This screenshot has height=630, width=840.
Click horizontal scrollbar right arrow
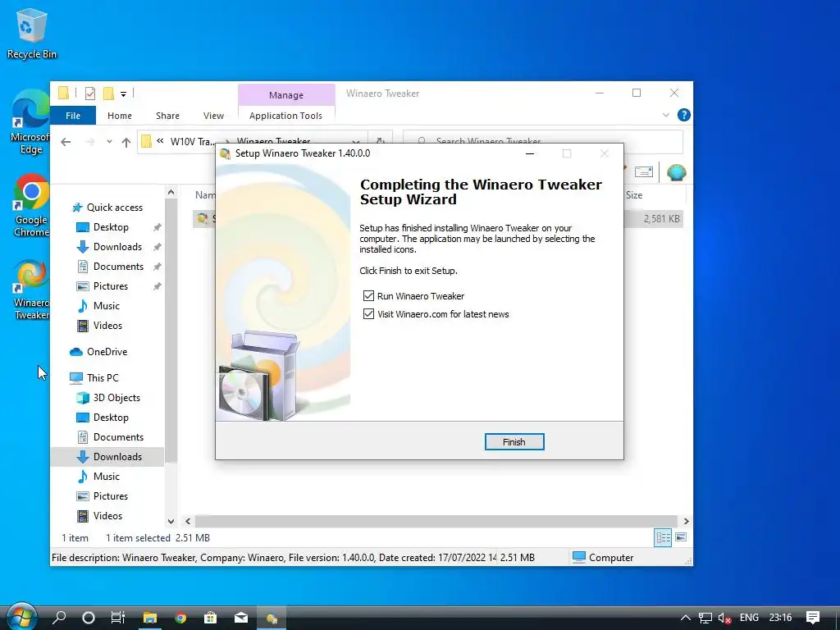(687, 521)
